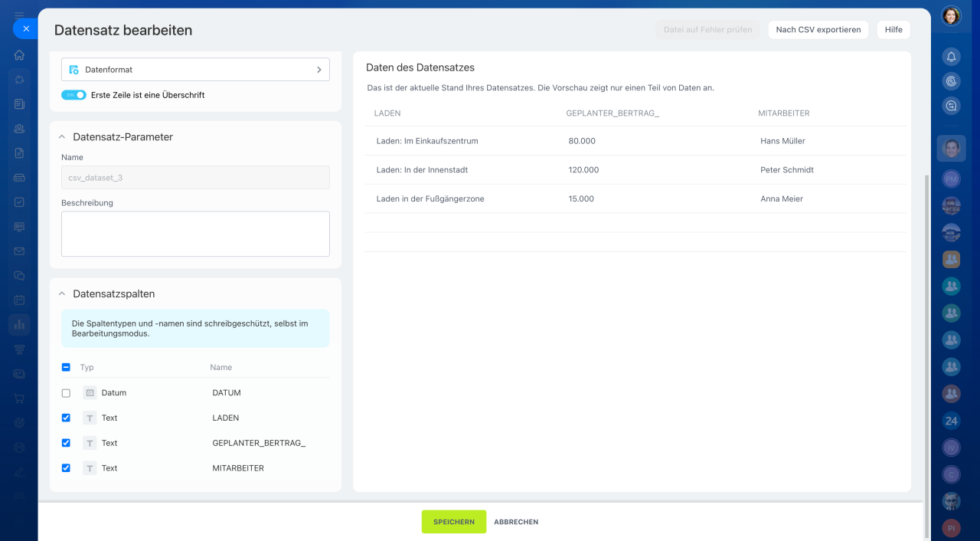Click the home icon in left sidebar
The image size is (980, 541).
[19, 55]
